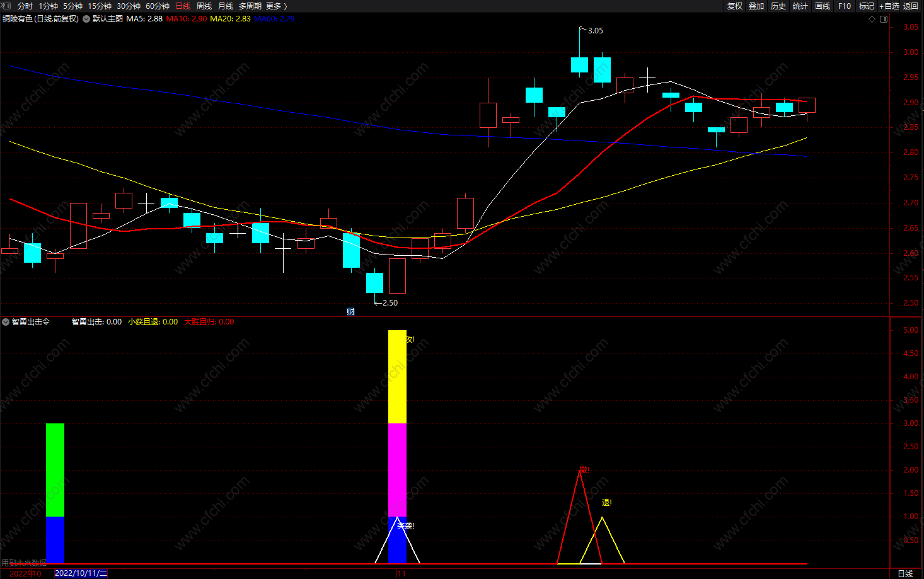
Task: Open the 更多 periods expander
Action: [276, 6]
